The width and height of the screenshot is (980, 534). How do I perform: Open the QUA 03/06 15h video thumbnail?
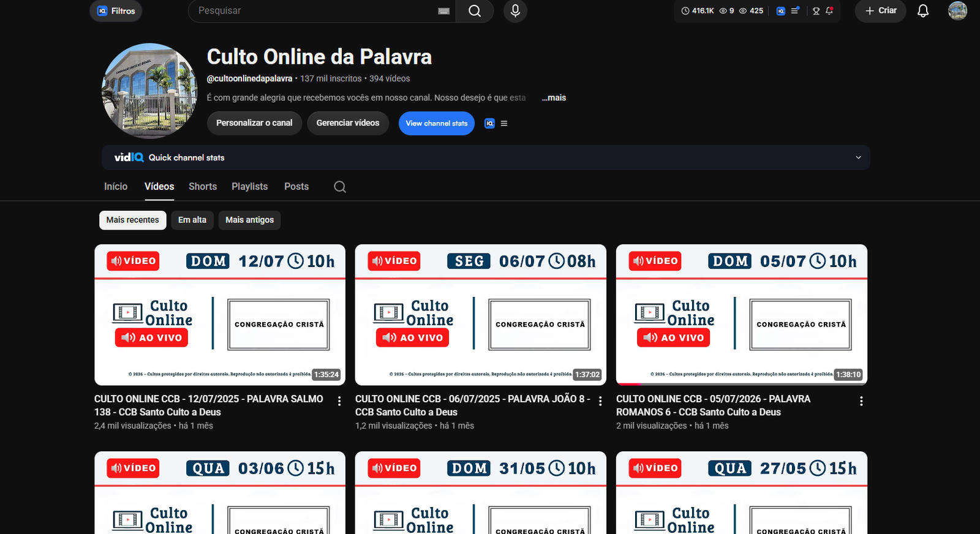pos(220,492)
